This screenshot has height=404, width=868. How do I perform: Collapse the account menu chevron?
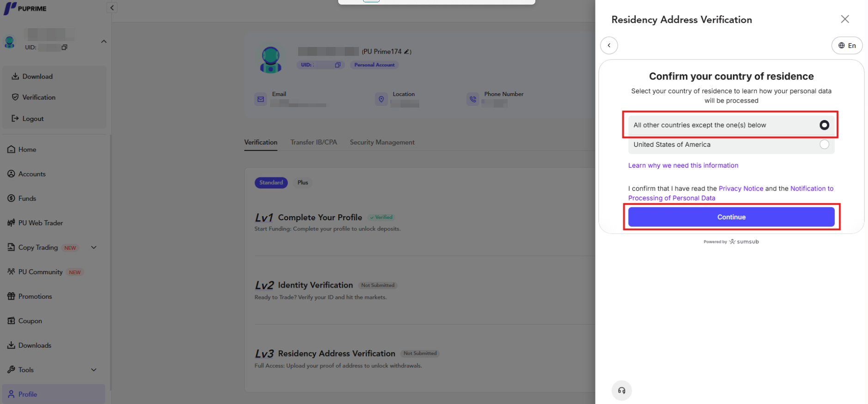(x=104, y=42)
